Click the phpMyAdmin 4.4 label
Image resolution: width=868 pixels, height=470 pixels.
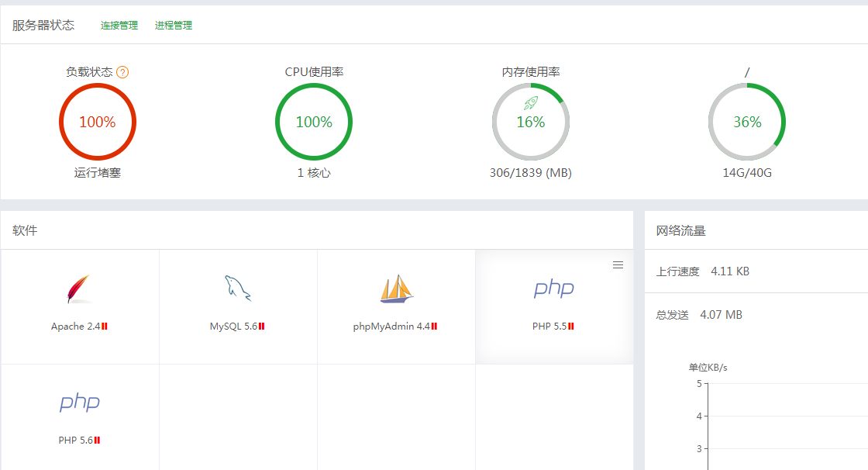[x=391, y=327]
